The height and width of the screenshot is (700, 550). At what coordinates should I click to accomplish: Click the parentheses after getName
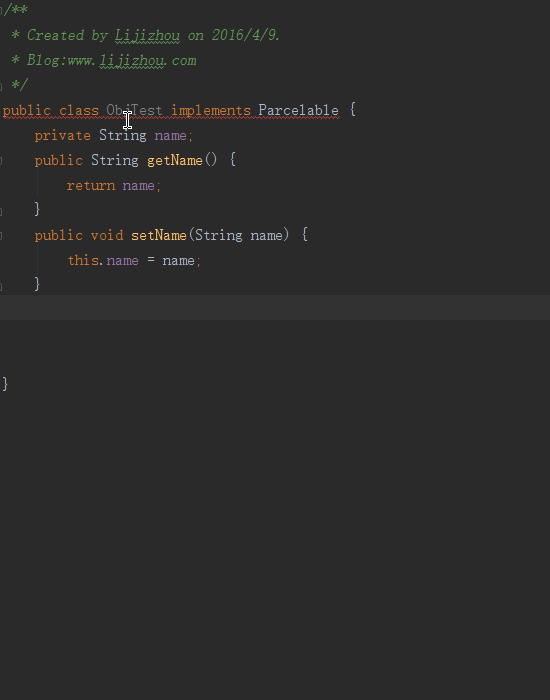coord(210,160)
